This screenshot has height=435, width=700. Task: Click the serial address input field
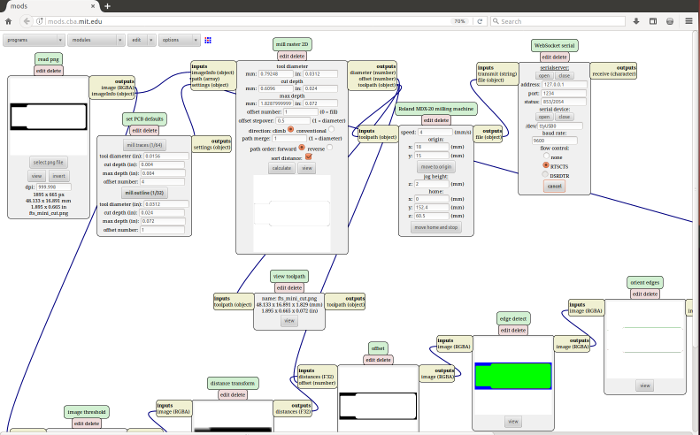pyautogui.click(x=564, y=84)
